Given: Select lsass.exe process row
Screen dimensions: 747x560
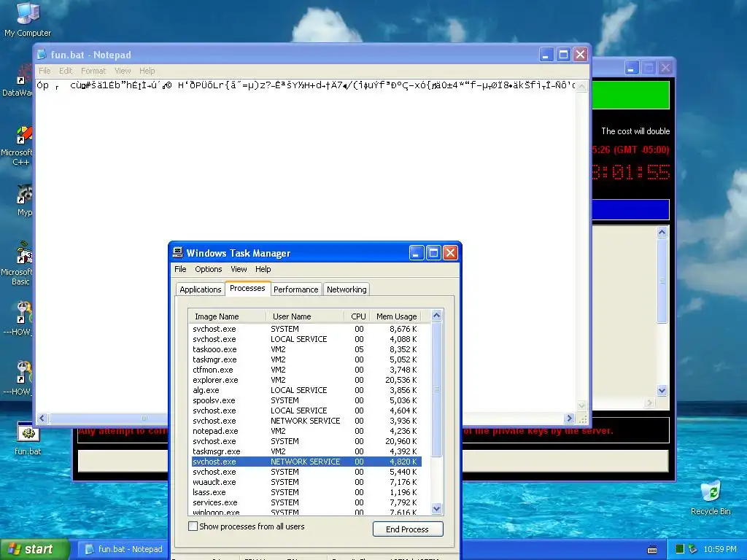Looking at the screenshot, I should (306, 492).
